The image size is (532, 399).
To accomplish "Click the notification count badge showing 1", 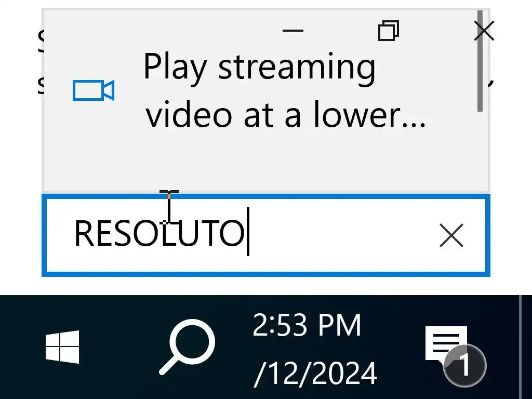I will coord(464,365).
